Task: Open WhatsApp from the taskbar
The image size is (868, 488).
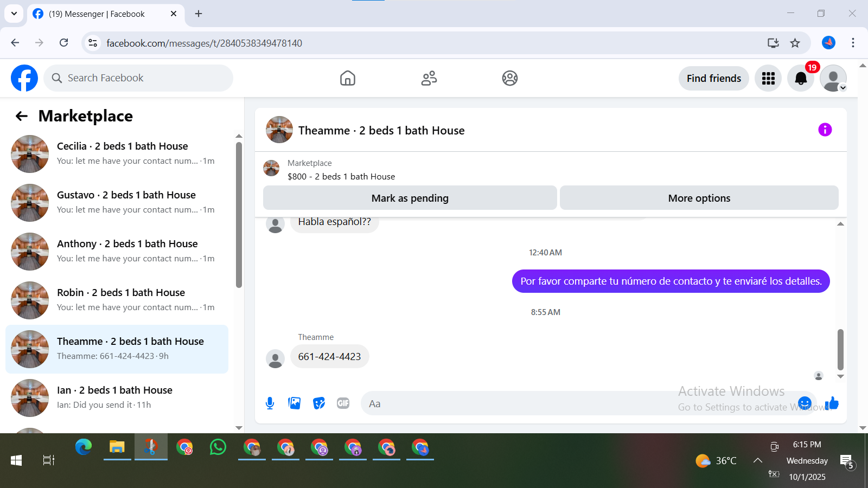Action: [x=218, y=447]
